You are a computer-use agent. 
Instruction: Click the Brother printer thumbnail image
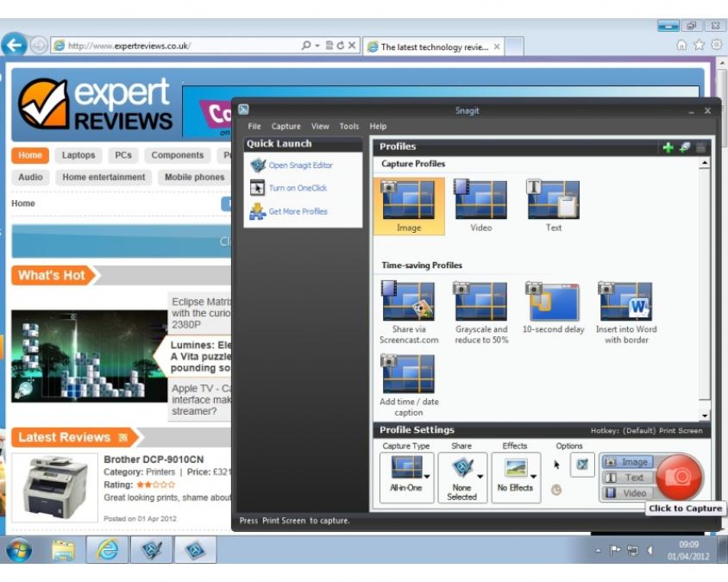pos(55,487)
